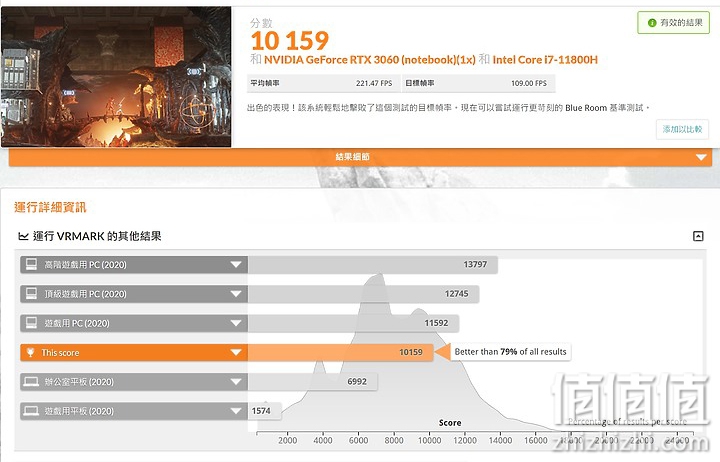Click desktop icon on 遊戲用 PC (2020) row
Viewport: 720px width, 462px height.
pos(31,323)
